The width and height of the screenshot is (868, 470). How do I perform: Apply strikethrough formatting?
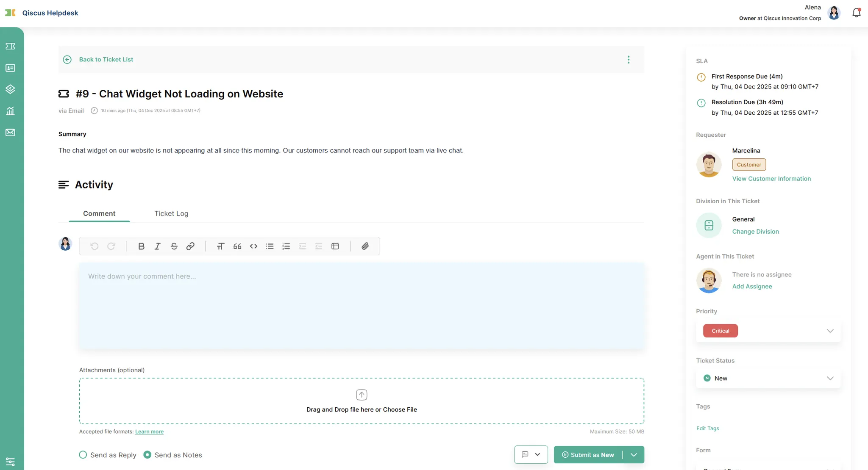point(174,246)
